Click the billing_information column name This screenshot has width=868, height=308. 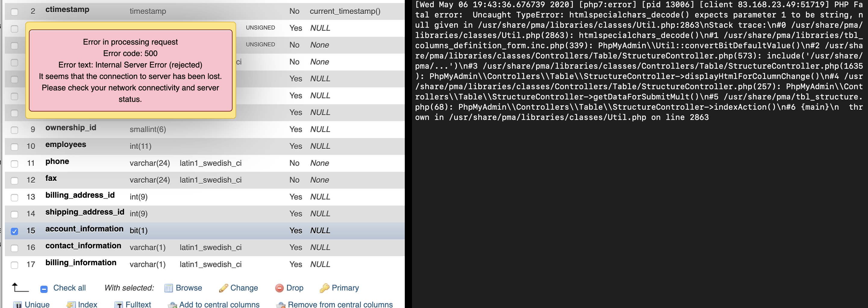coord(81,262)
